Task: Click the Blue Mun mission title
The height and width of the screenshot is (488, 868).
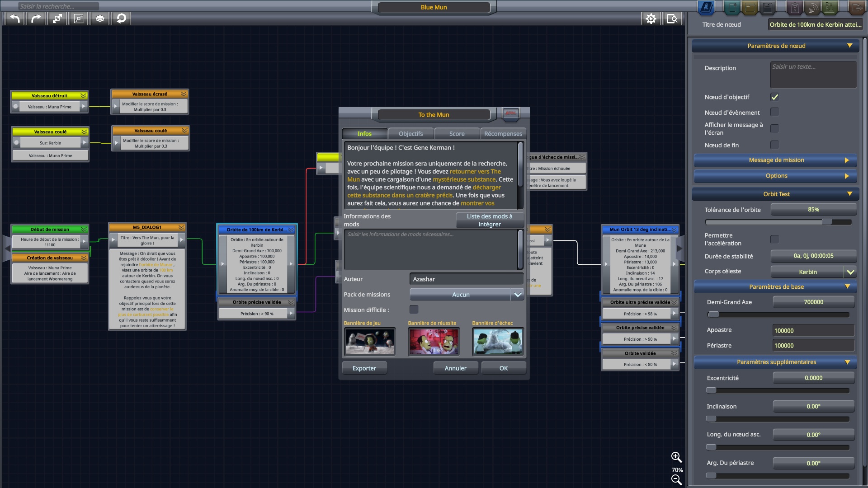Action: tap(434, 7)
